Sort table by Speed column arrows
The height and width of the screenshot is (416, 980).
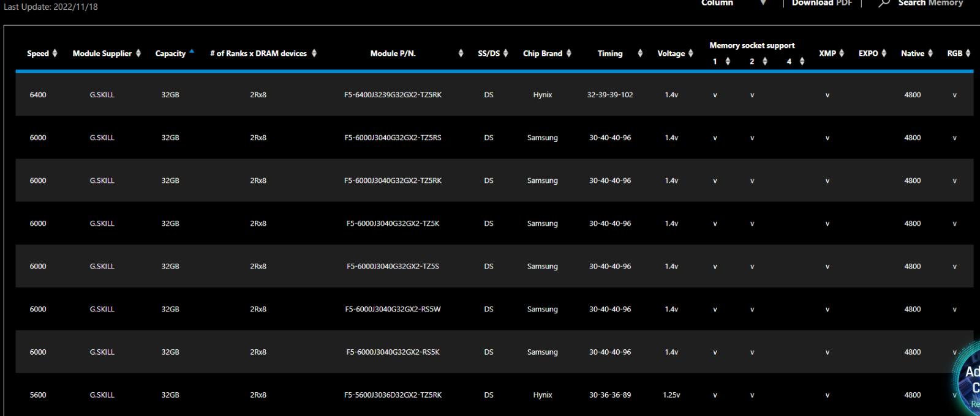coord(55,53)
